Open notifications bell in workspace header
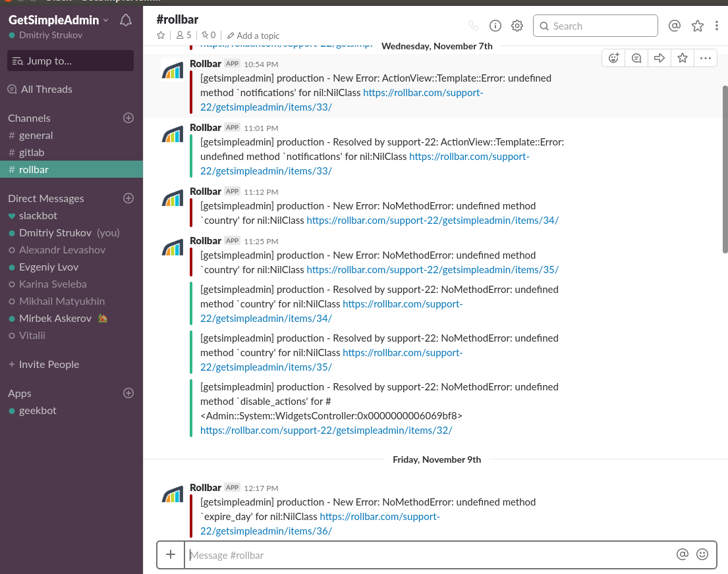 pos(126,20)
